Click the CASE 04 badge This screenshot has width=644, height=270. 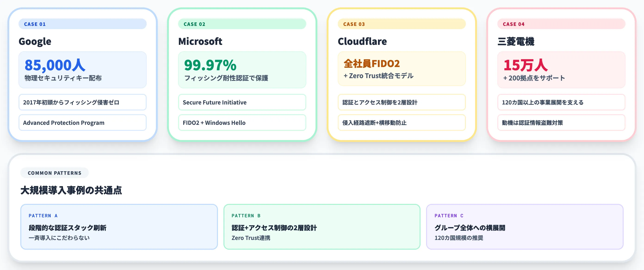pyautogui.click(x=561, y=24)
